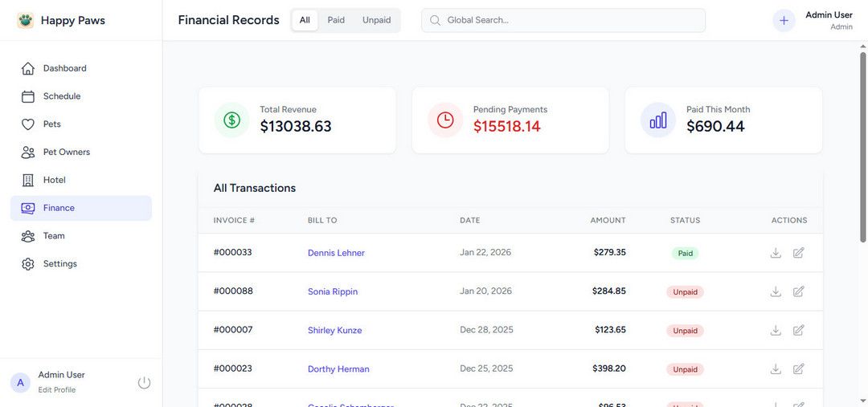Focus the Global Search field
Image resolution: width=868 pixels, height=407 pixels.
(x=563, y=20)
